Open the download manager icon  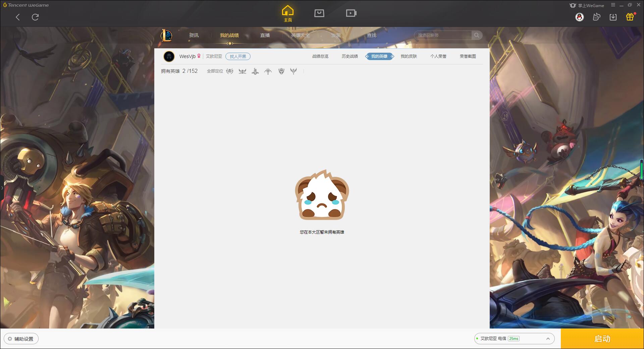coord(613,17)
